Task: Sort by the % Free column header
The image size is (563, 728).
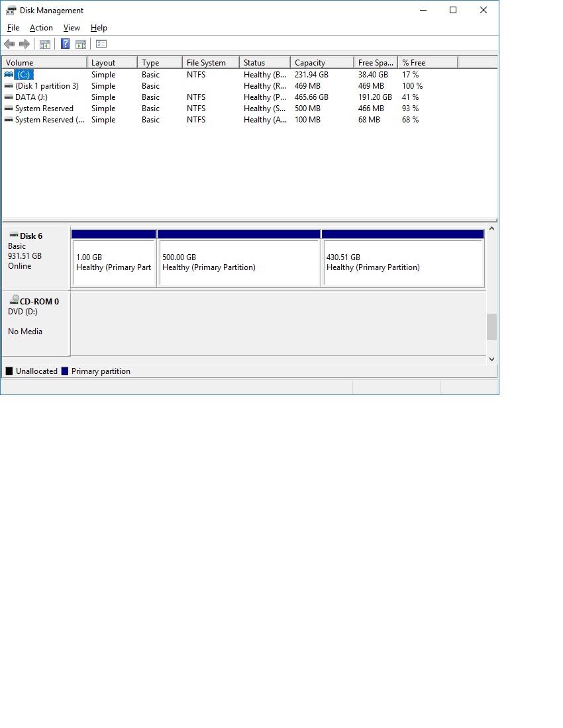Action: tap(428, 63)
